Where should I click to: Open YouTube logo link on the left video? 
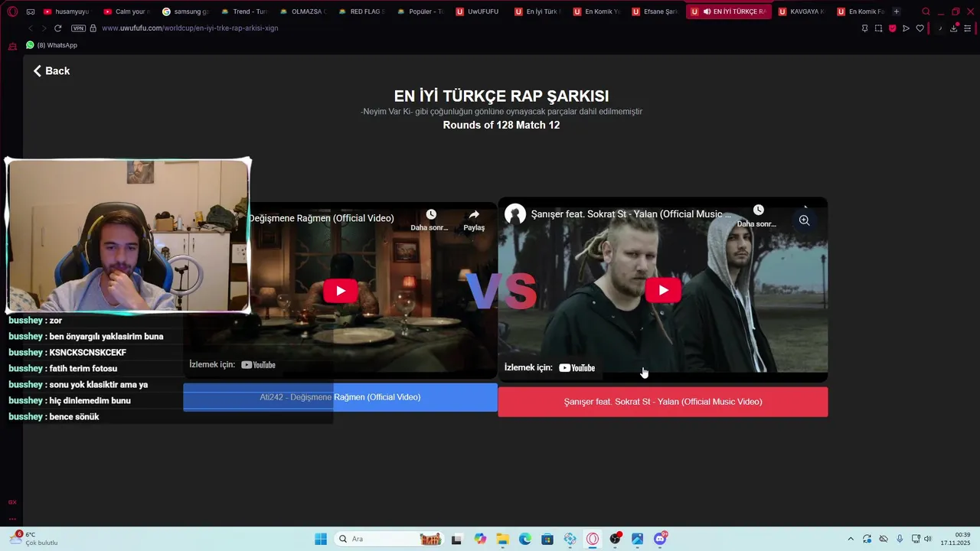258,365
